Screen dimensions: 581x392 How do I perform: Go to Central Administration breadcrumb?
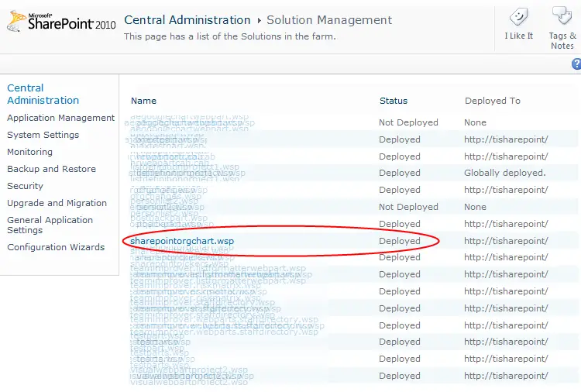click(x=187, y=20)
